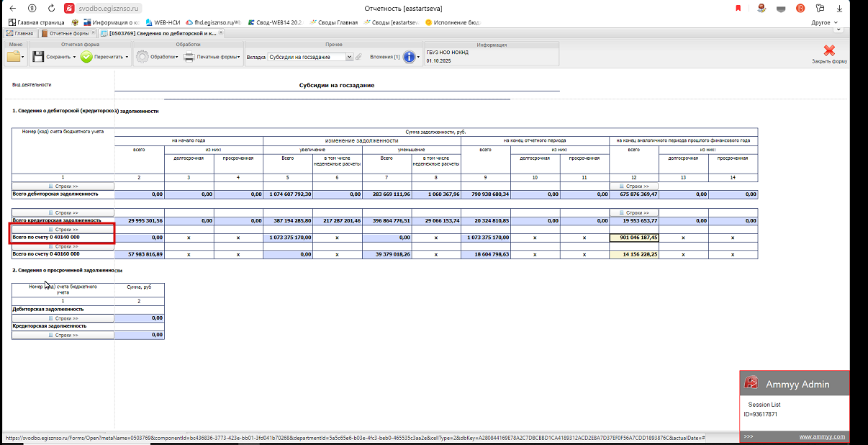Select highlighted cell 901 046 187,45

point(633,237)
